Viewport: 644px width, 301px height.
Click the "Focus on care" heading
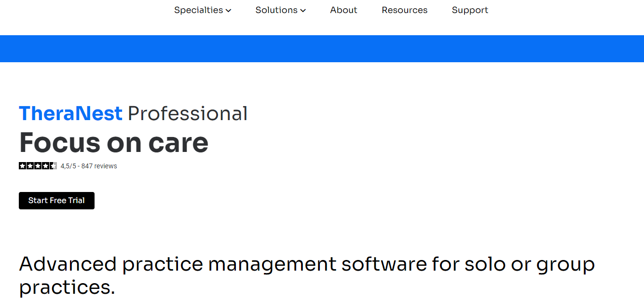(x=114, y=142)
